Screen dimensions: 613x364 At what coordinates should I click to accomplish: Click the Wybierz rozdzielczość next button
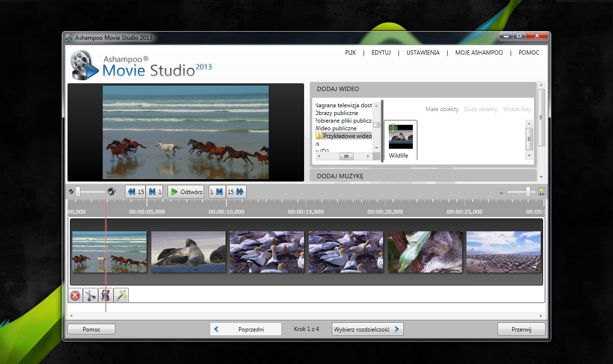(367, 330)
